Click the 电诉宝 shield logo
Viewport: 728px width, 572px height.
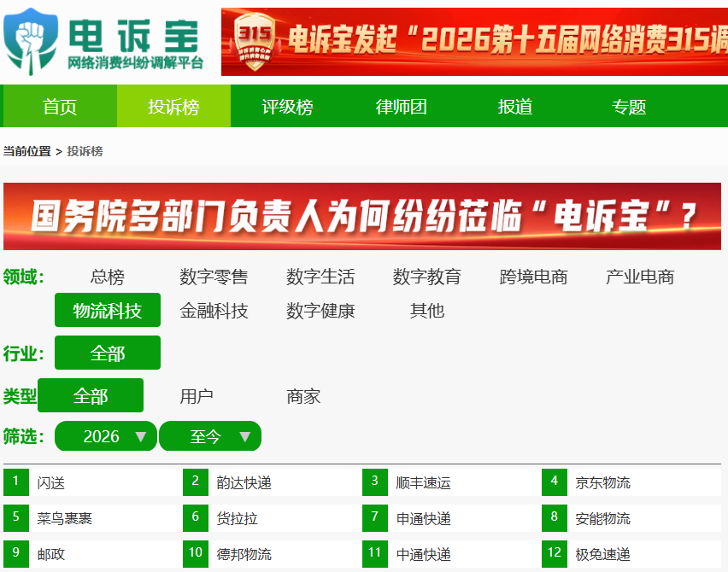coord(31,41)
